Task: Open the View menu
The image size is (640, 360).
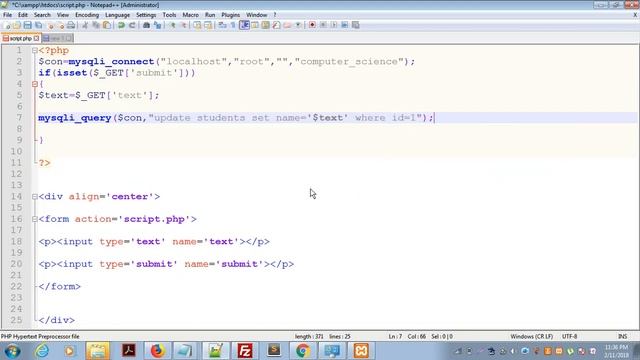Action: click(x=62, y=15)
